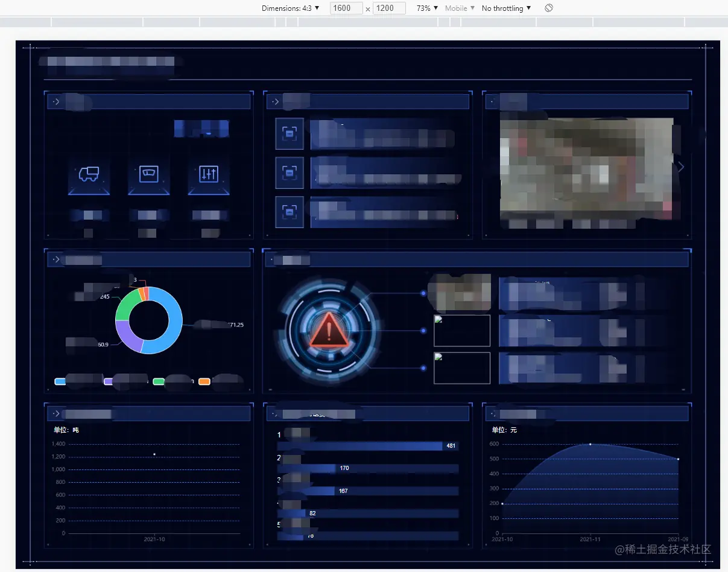Screen dimensions: 728x572
Task: Click the 1,400 axis label
Action: pyautogui.click(x=59, y=444)
